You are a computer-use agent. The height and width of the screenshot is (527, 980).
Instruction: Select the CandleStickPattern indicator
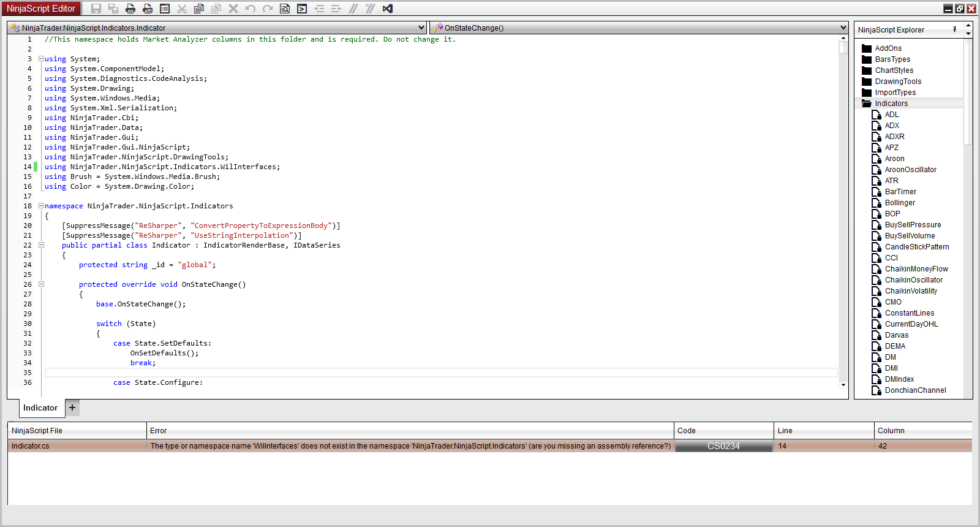click(917, 247)
